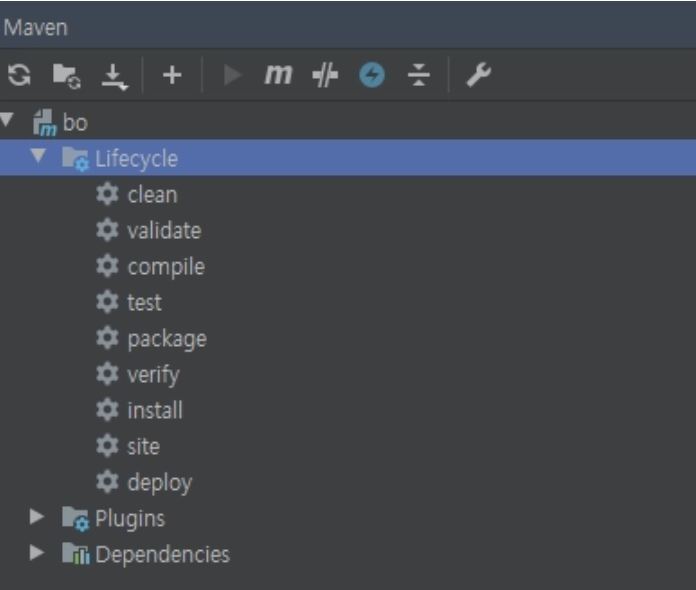The image size is (696, 590).
Task: Click the Lifecycle folder icon
Action: [75, 159]
